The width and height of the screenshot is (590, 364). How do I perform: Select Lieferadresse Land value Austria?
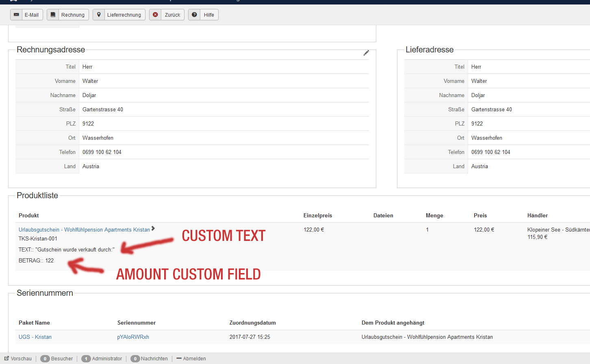(479, 167)
